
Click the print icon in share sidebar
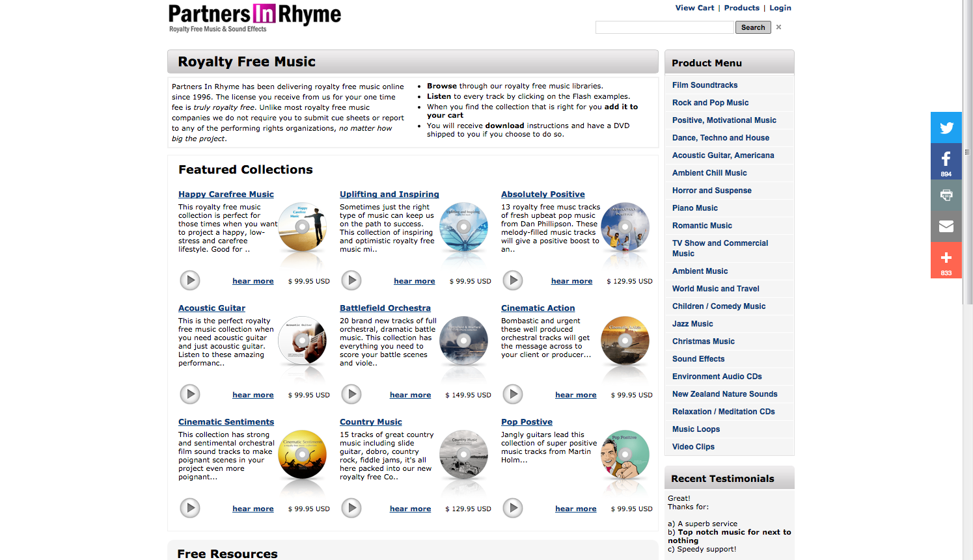pos(946,194)
